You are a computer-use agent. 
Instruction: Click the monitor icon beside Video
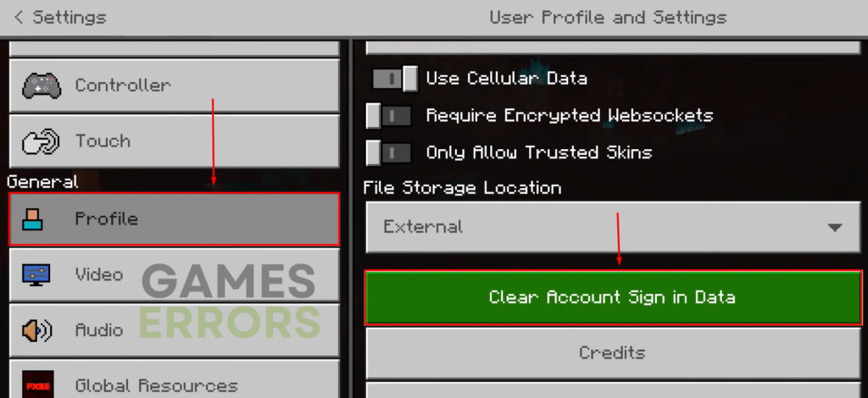(x=36, y=274)
